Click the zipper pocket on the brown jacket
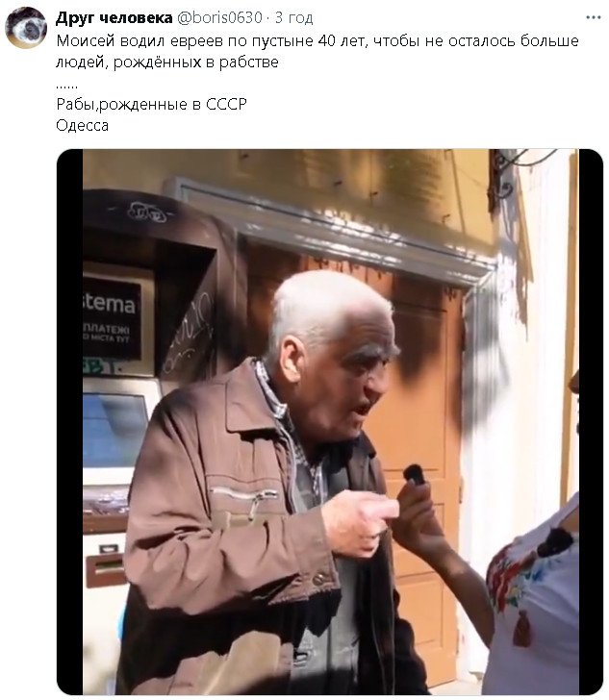Image resolution: width=609 pixels, height=700 pixels. (243, 494)
